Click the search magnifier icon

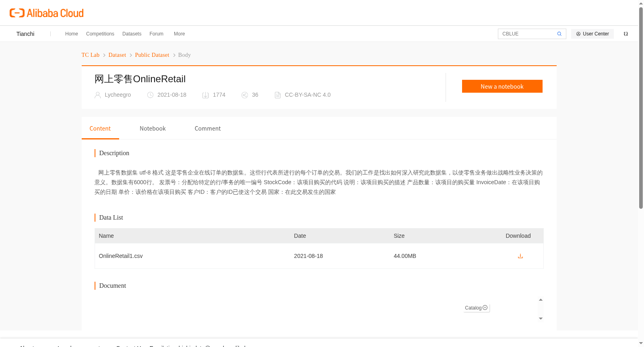pyautogui.click(x=559, y=34)
